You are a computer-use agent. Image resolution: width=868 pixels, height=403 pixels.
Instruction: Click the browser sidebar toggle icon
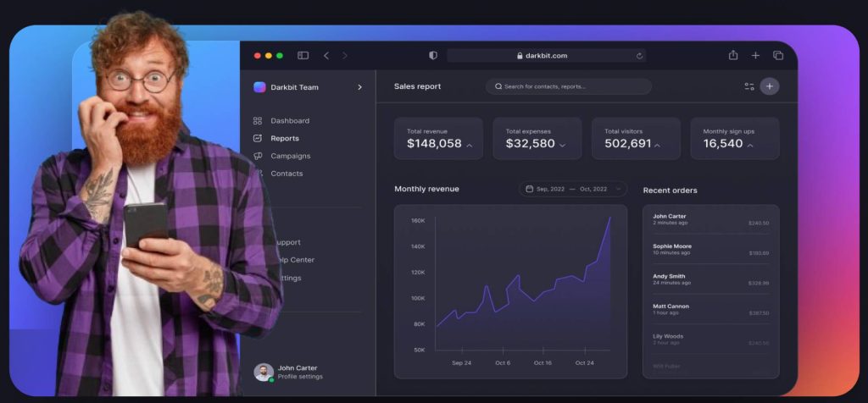303,56
